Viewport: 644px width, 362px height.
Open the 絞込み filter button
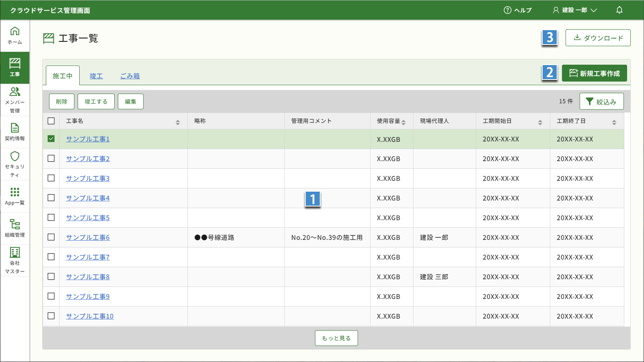[602, 101]
